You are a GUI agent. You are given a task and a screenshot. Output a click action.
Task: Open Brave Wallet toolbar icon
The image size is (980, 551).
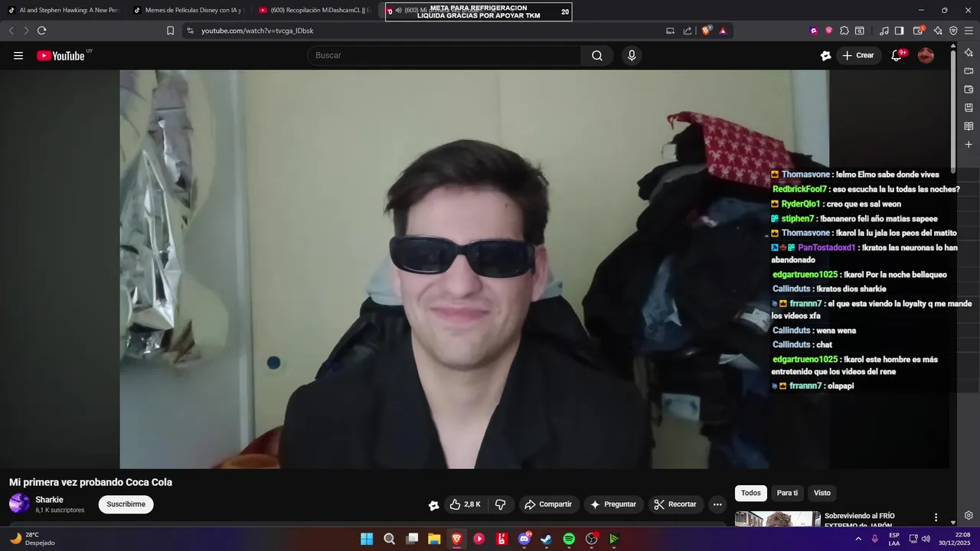pos(920,31)
